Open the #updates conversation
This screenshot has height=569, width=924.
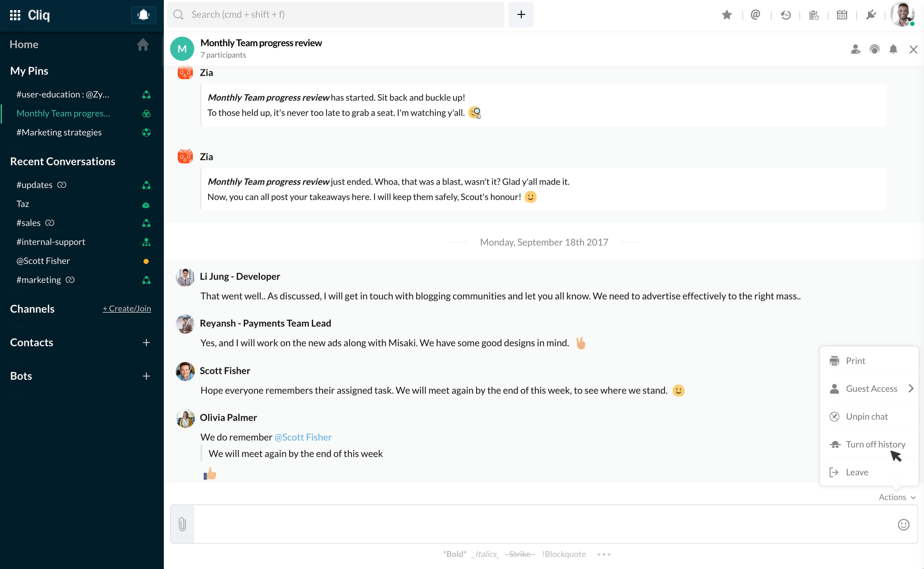[82, 185]
